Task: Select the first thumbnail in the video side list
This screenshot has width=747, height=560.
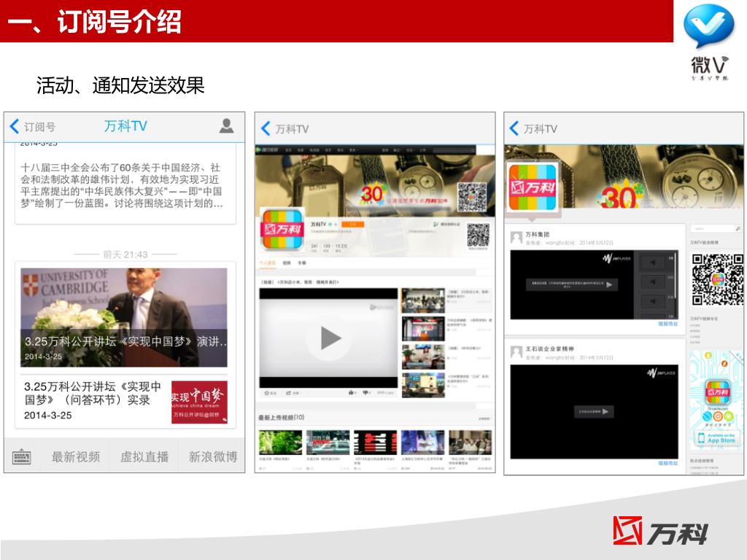Action: click(423, 300)
